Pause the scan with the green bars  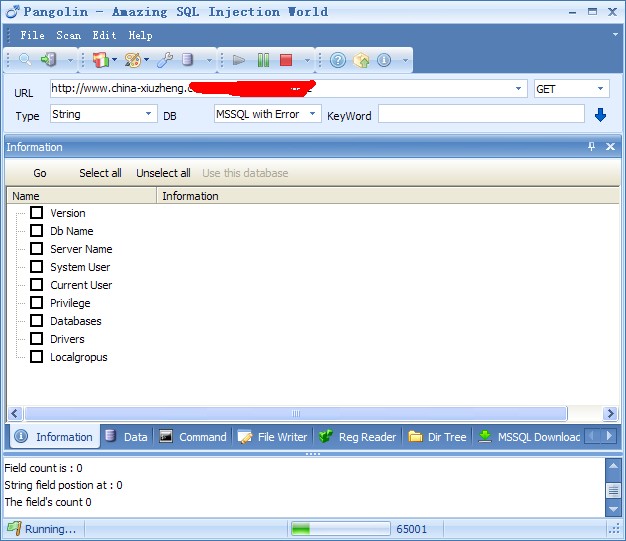click(x=263, y=60)
